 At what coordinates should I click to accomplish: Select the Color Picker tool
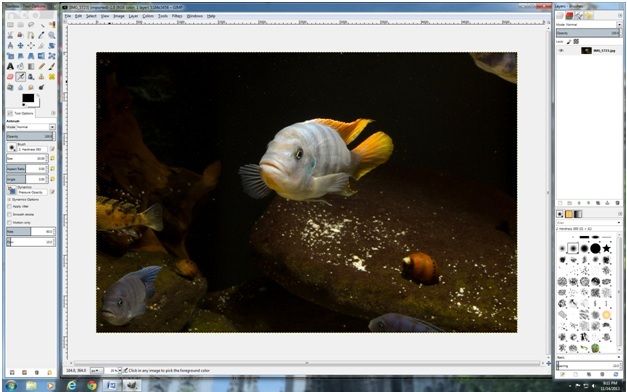pyautogui.click(x=41, y=35)
